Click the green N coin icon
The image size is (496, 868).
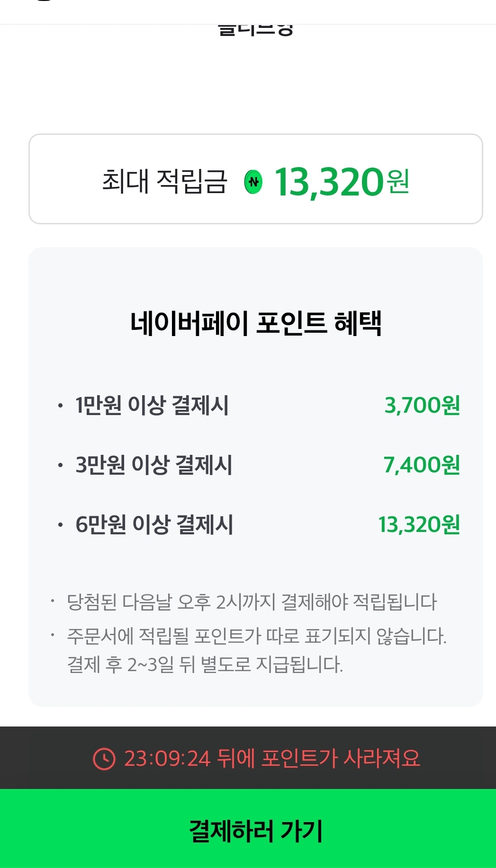253,182
